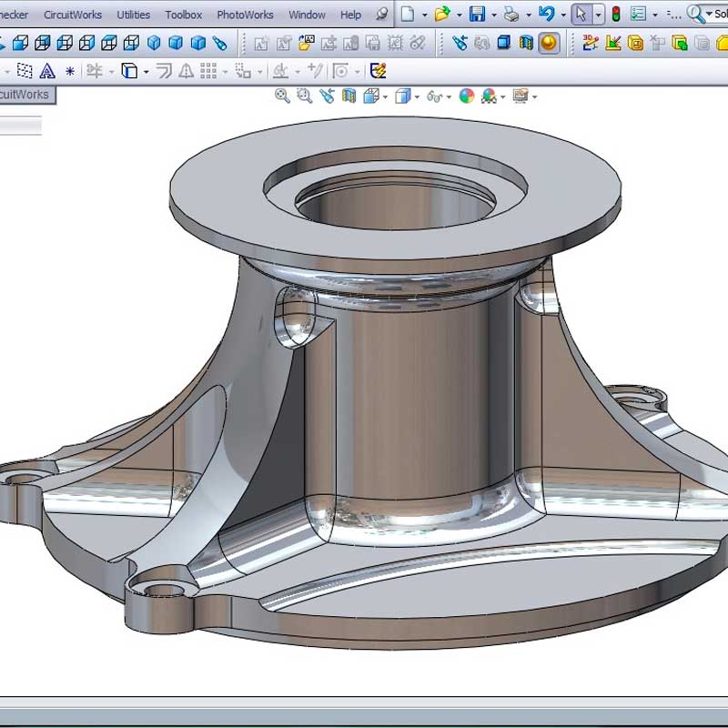Toggle Shaded display cube in top toolbar

pos(503,43)
